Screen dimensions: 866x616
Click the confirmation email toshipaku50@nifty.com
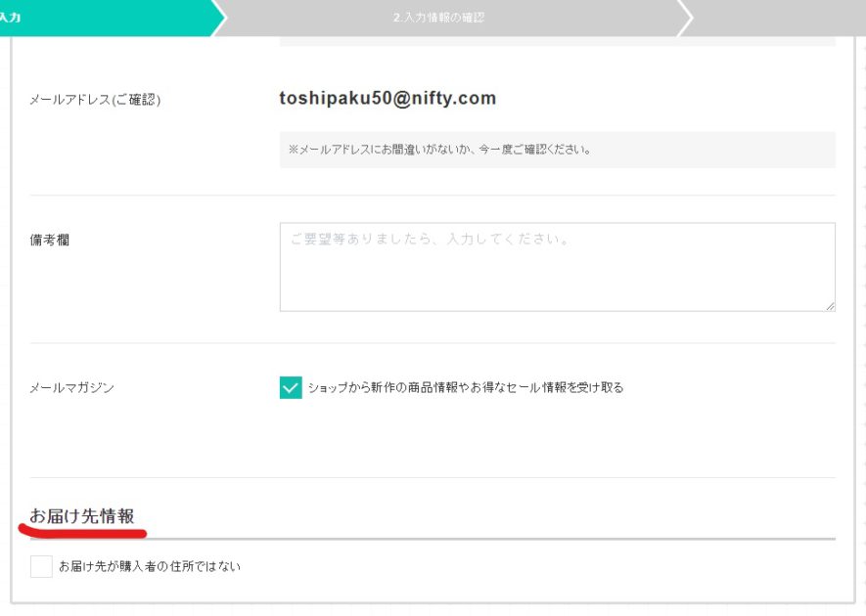tap(387, 98)
